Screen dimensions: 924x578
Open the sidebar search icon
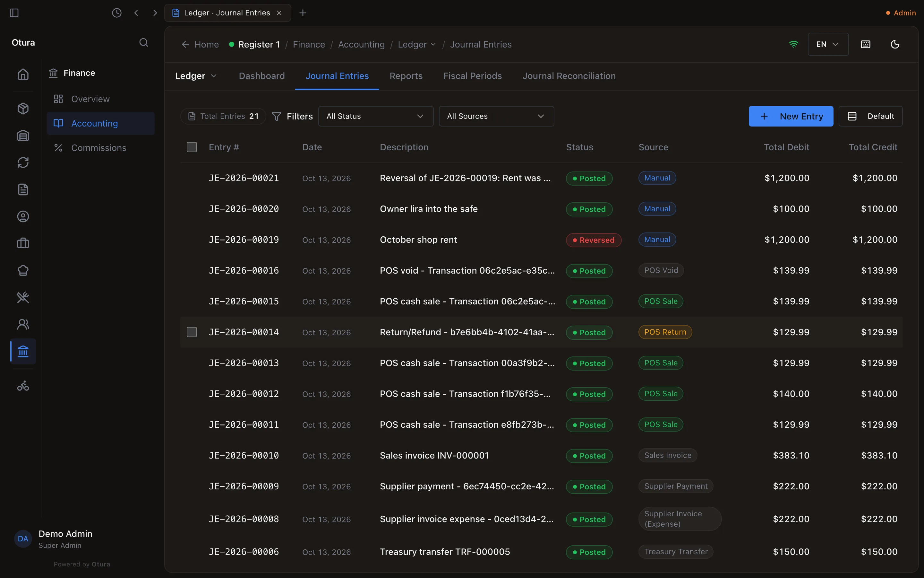tap(143, 42)
